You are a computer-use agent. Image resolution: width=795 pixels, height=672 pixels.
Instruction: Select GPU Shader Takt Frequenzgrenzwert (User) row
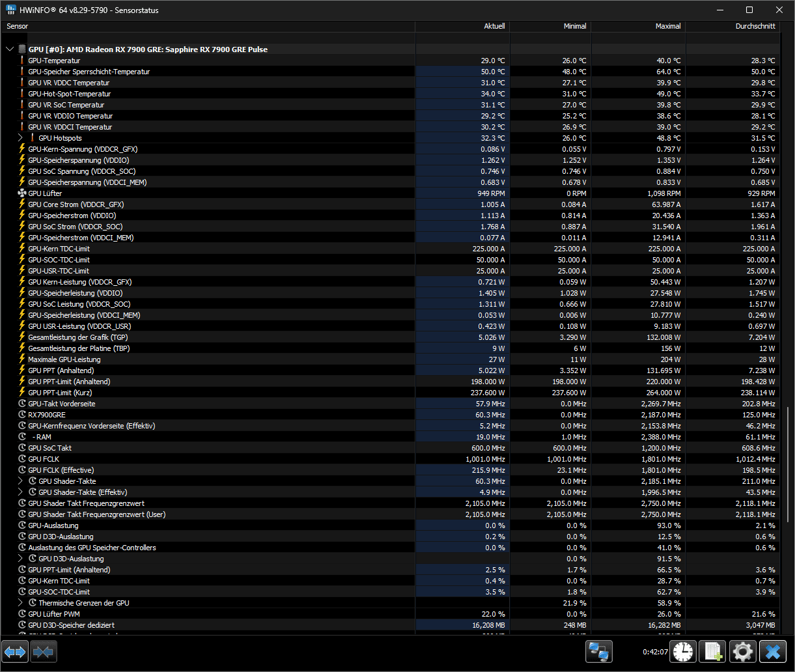click(x=391, y=514)
